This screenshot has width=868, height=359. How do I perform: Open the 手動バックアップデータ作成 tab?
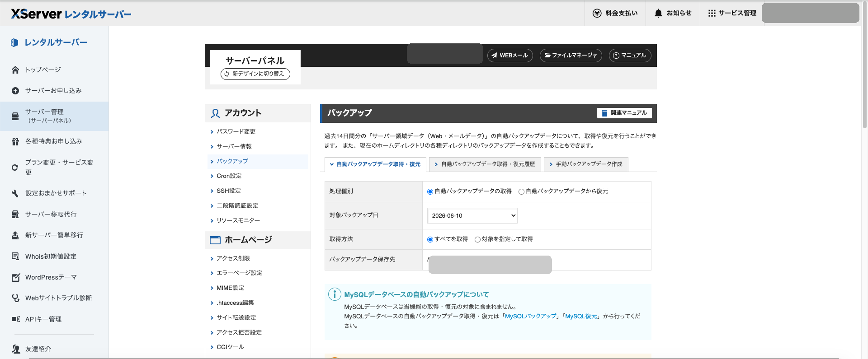coord(586,164)
